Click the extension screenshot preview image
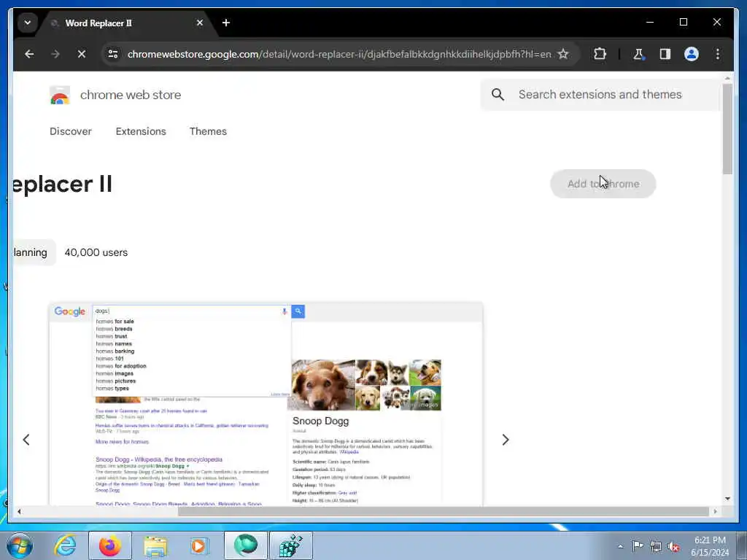Viewport: 747px width, 560px height. [266, 404]
